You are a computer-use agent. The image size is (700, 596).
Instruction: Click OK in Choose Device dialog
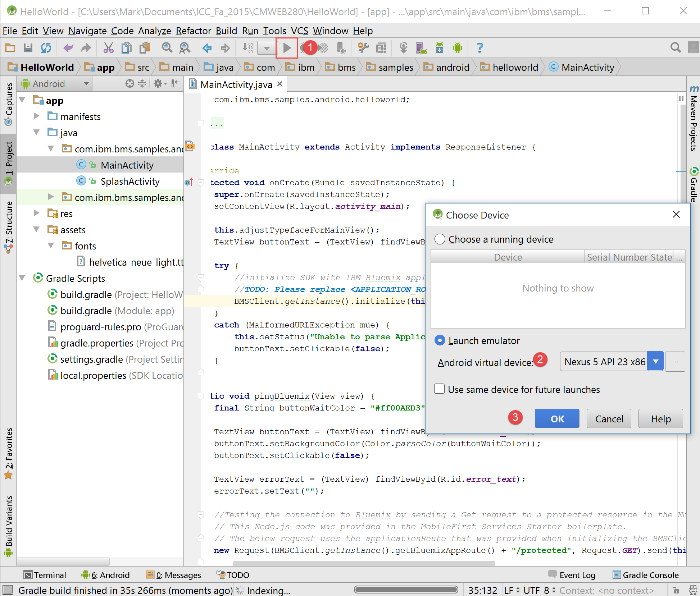(557, 418)
